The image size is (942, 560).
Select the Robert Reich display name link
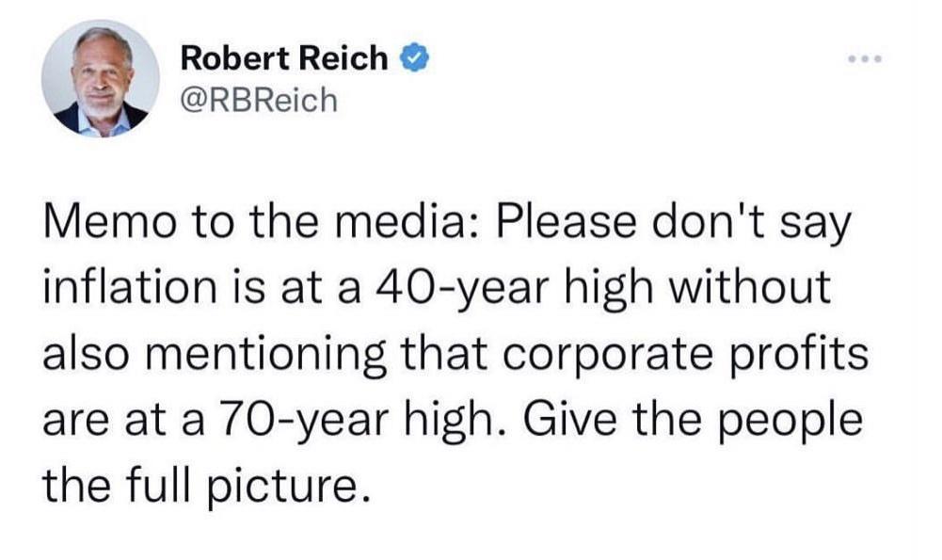click(x=282, y=58)
